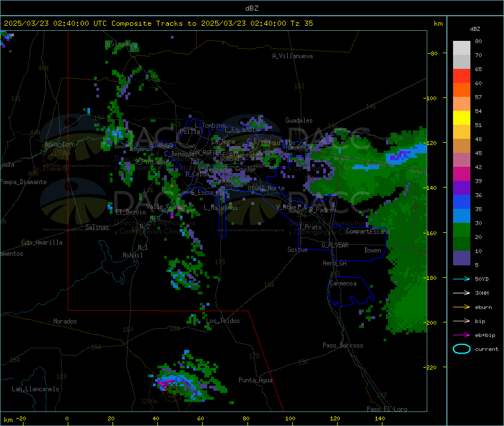Click the 'Lag.Llancanelo' map label

click(36, 389)
